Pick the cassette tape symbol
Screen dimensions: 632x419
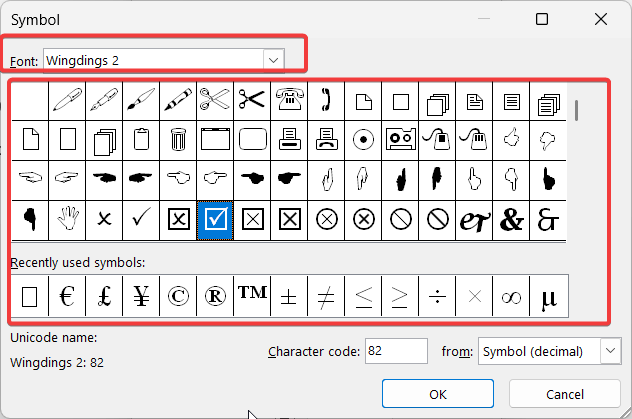tap(400, 140)
